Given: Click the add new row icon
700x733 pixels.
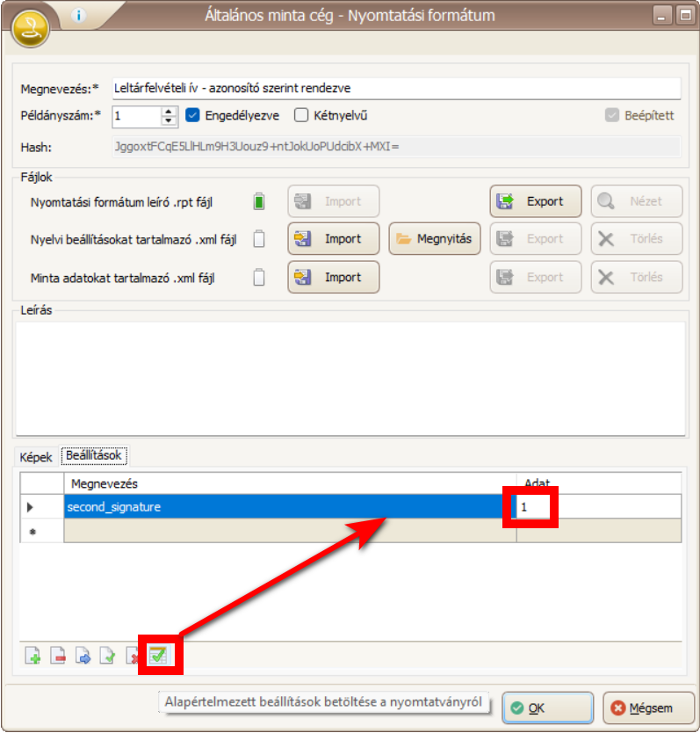Looking at the screenshot, I should pos(32,657).
